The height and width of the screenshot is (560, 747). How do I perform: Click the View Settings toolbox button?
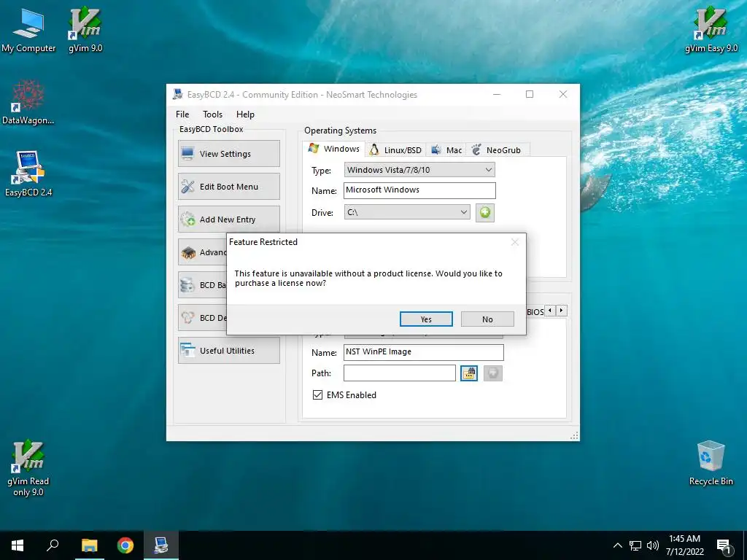(228, 153)
